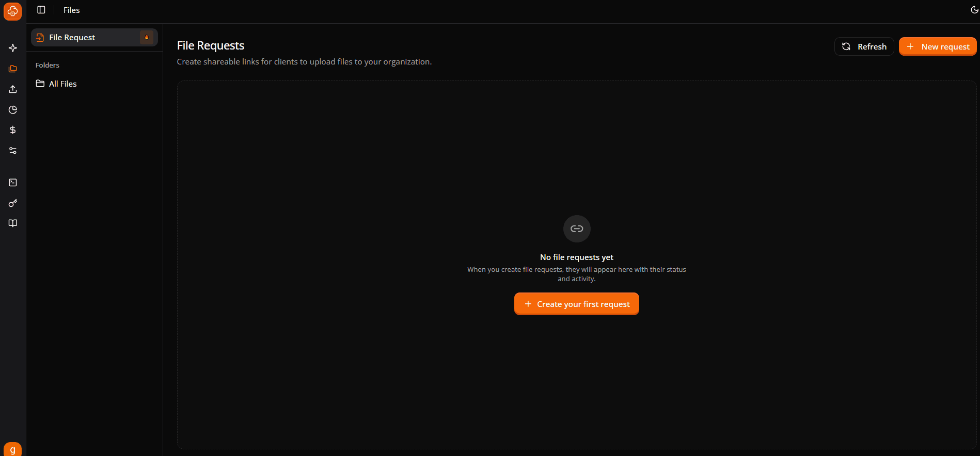Click the user avatar labeled g
The image size is (980, 456).
12,449
